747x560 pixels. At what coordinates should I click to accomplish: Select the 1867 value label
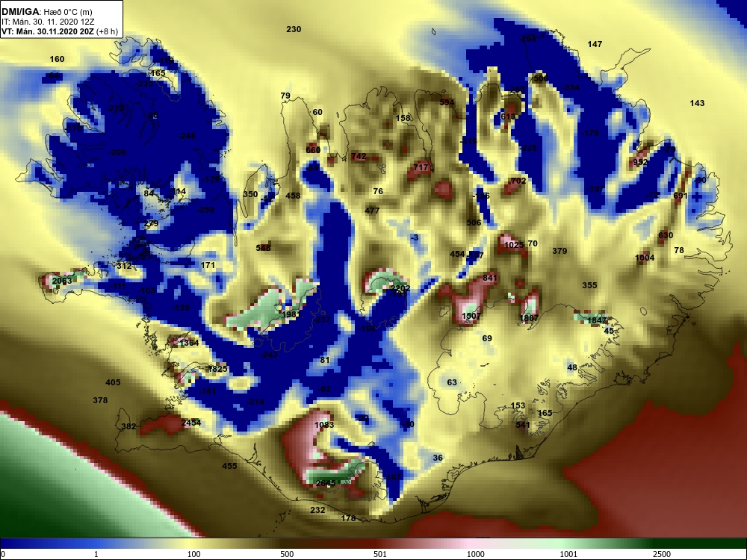pos(529,318)
